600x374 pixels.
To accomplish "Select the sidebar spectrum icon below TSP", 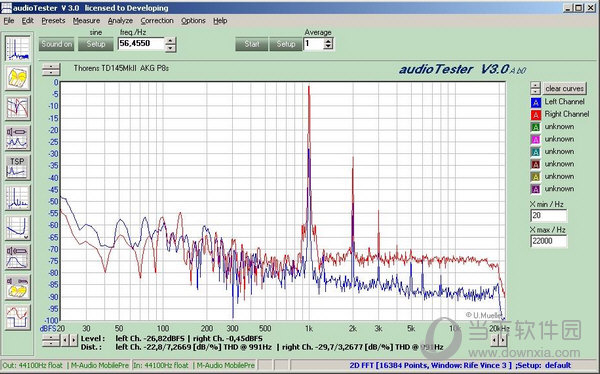I will (x=17, y=198).
